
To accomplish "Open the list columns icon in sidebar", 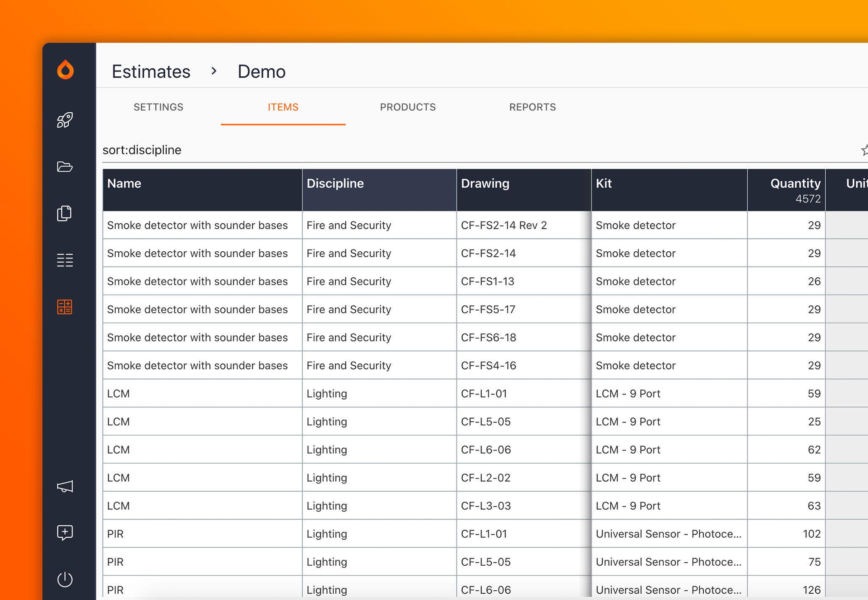I will pos(65,260).
